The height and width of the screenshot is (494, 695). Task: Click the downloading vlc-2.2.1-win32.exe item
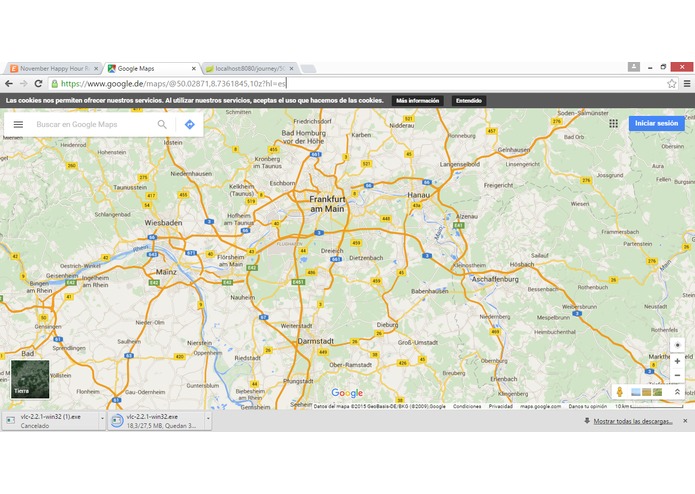point(156,421)
